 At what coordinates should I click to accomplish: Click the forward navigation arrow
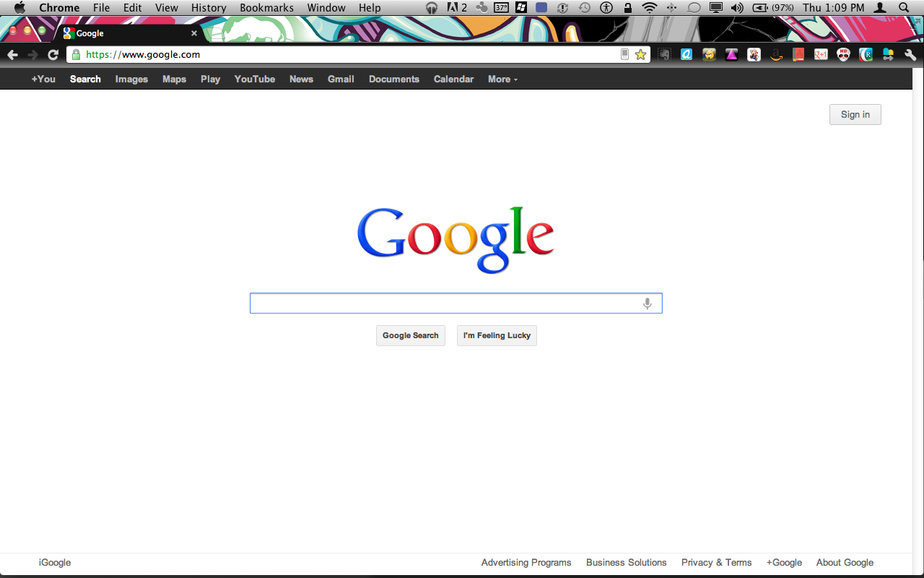click(x=32, y=55)
